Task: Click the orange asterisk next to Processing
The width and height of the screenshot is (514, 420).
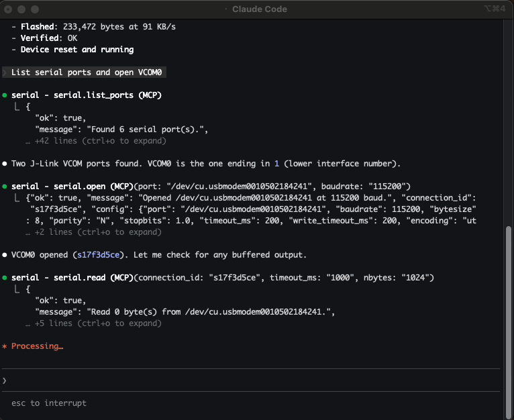Action: point(5,346)
